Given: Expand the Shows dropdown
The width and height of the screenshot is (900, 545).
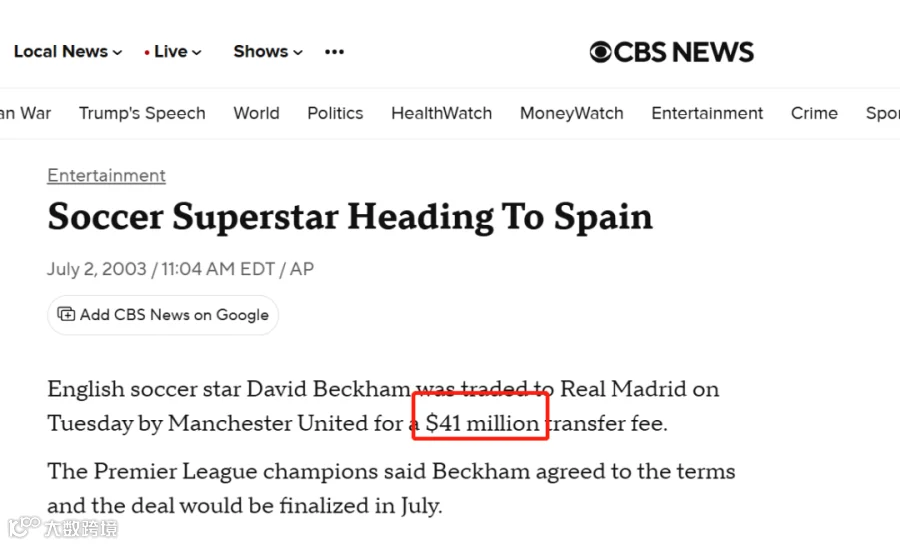Looking at the screenshot, I should 267,52.
